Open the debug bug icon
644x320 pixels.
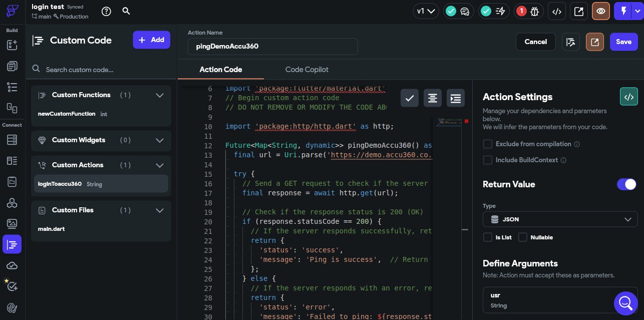(534, 11)
